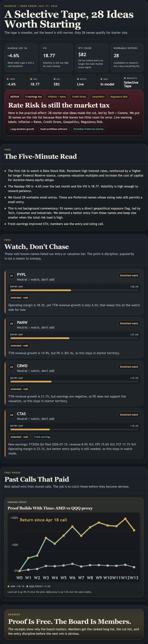Click the Fresh earnings tag on CTAS
This screenshot has width=148, height=644.
(42, 437)
